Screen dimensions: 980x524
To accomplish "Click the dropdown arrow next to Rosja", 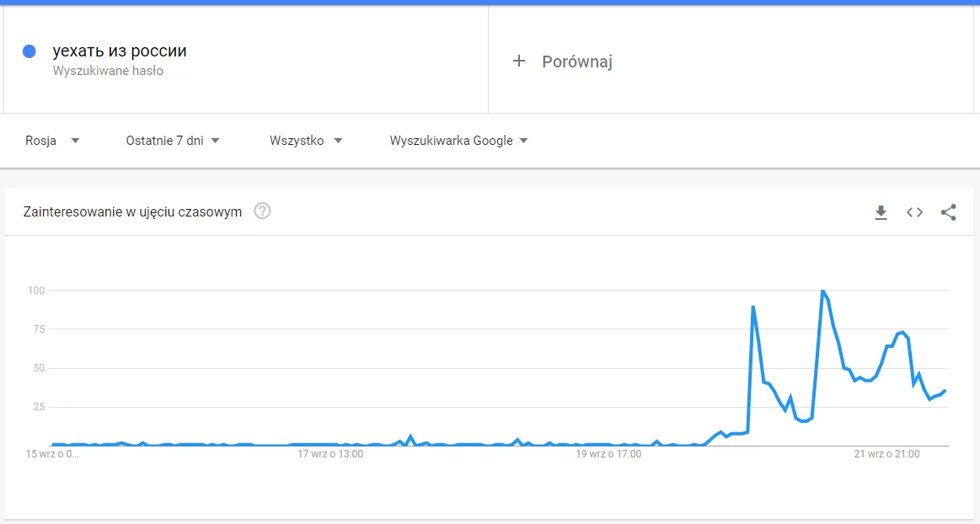I will (x=75, y=141).
